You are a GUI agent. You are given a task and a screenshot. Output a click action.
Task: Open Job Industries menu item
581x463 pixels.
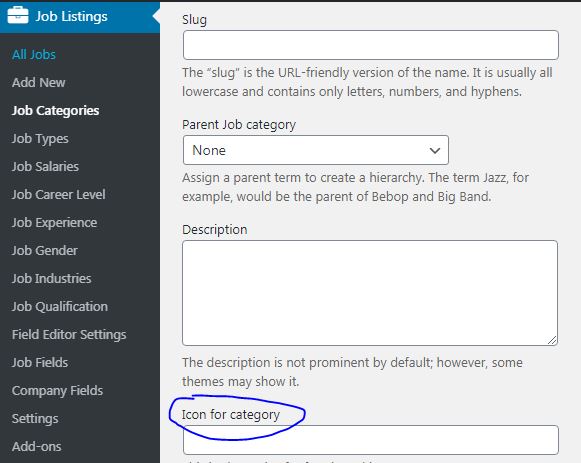click(52, 278)
